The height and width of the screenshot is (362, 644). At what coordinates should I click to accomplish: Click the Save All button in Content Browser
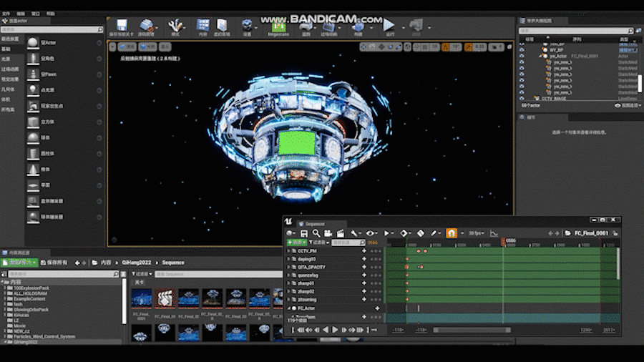point(54,263)
